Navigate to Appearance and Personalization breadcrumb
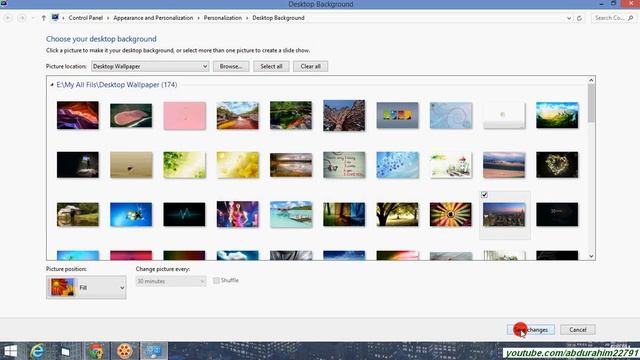The image size is (640, 360). (x=153, y=18)
